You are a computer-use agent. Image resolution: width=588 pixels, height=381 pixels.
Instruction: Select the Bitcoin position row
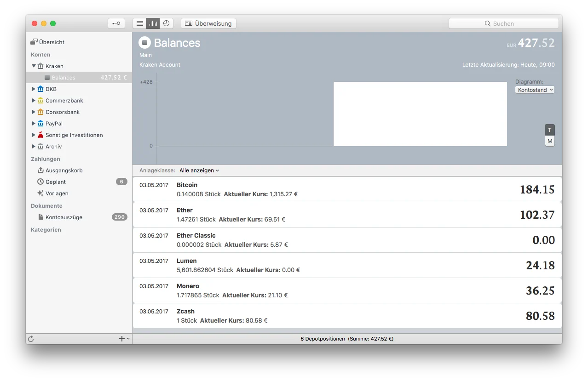pyautogui.click(x=347, y=189)
